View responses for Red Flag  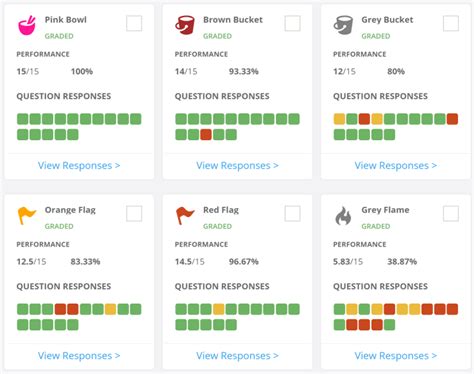(x=237, y=356)
